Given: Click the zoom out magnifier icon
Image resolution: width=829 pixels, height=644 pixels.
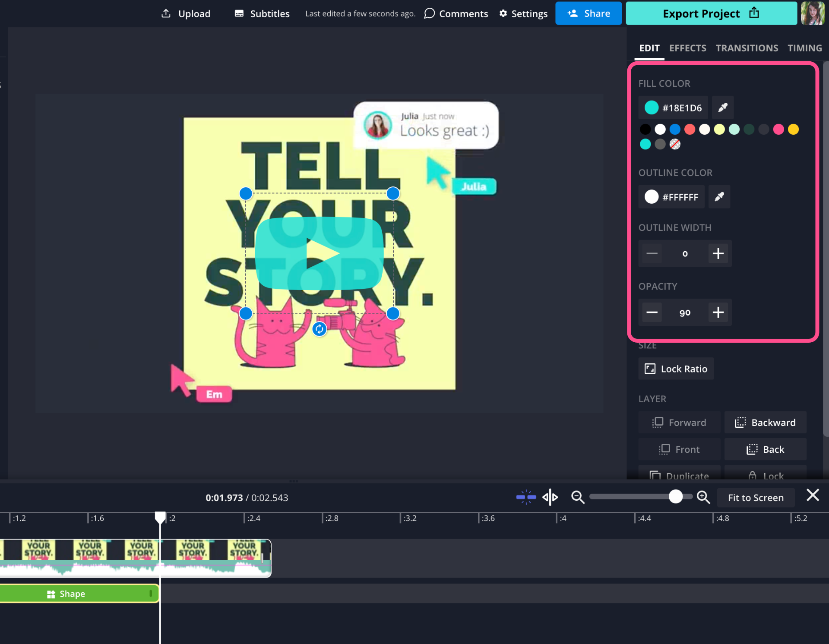Looking at the screenshot, I should 578,497.
